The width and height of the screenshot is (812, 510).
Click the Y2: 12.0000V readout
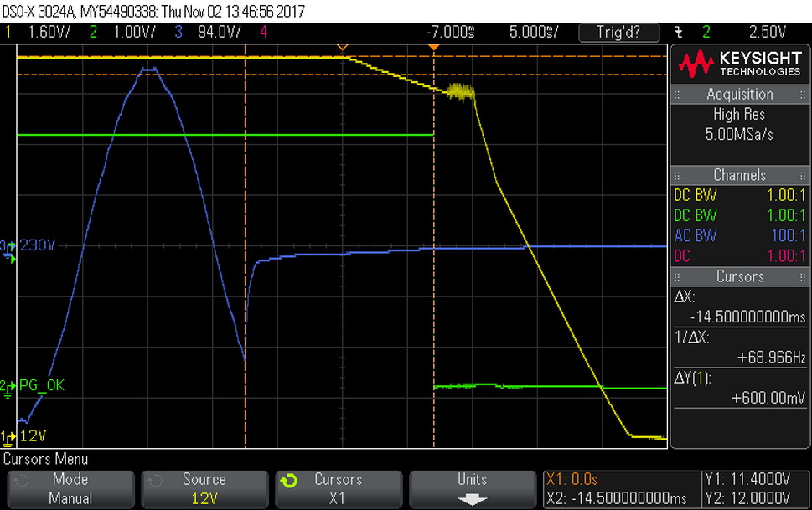(747, 498)
